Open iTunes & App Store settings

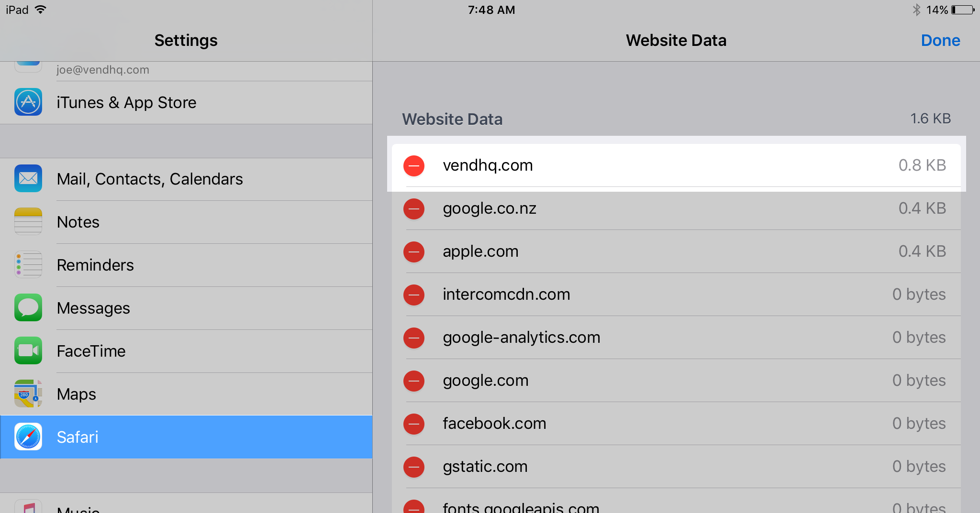[x=186, y=102]
